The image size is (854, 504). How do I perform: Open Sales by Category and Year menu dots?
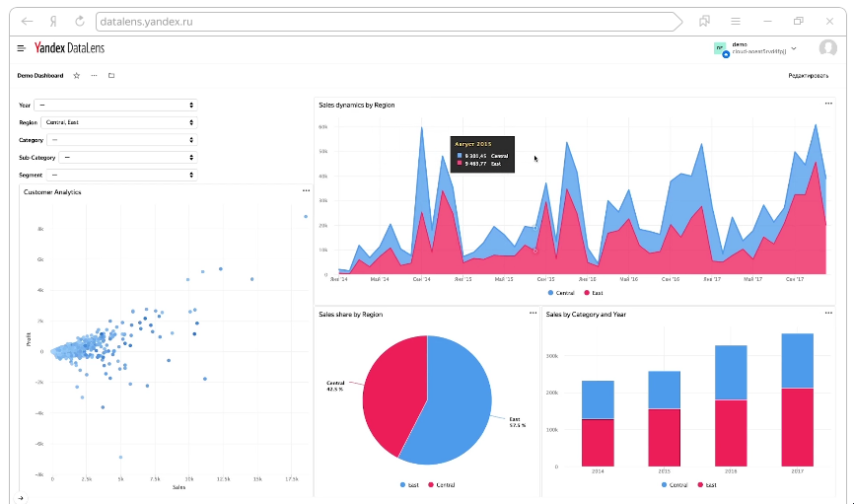[x=828, y=314]
